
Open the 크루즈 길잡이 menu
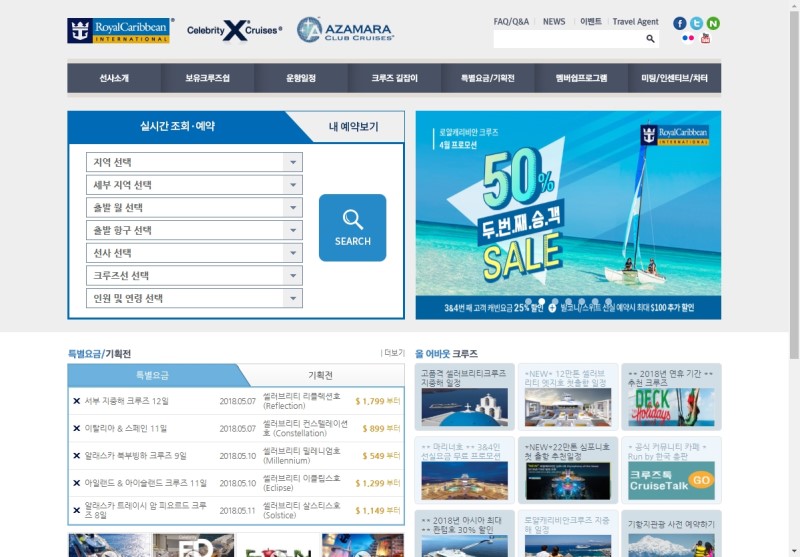394,78
